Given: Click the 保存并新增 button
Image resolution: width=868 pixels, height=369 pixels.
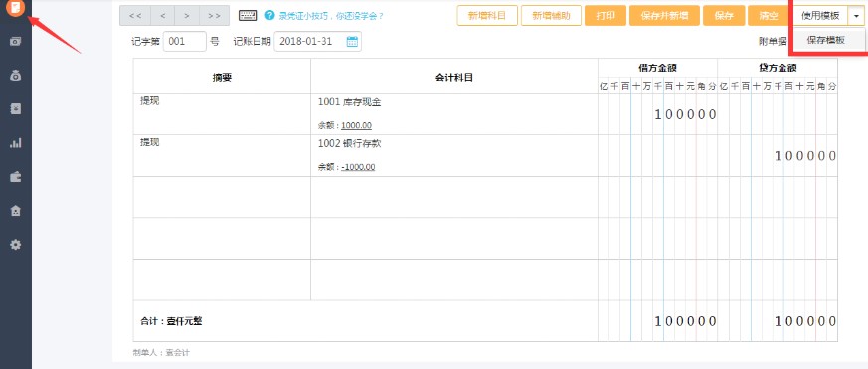Looking at the screenshot, I should (664, 16).
